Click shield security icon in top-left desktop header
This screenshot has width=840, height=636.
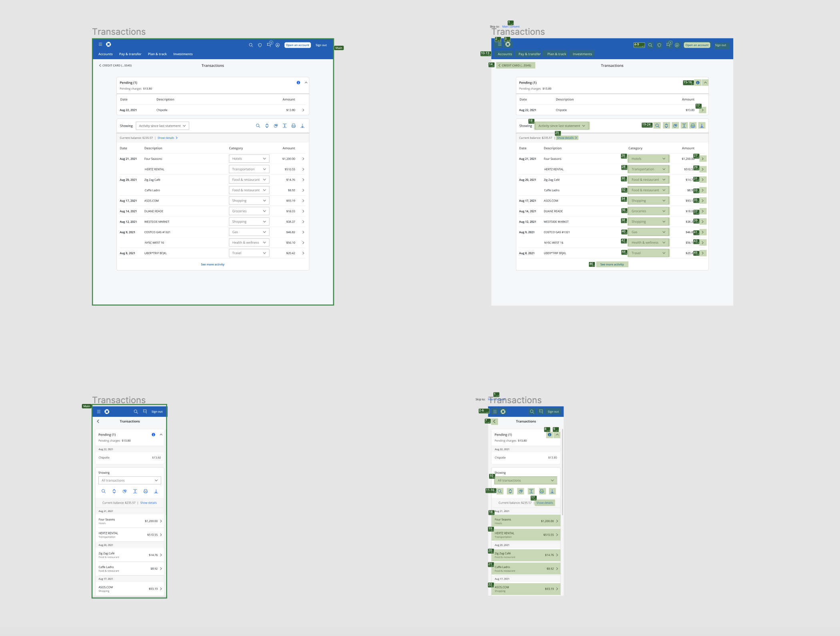pyautogui.click(x=260, y=45)
